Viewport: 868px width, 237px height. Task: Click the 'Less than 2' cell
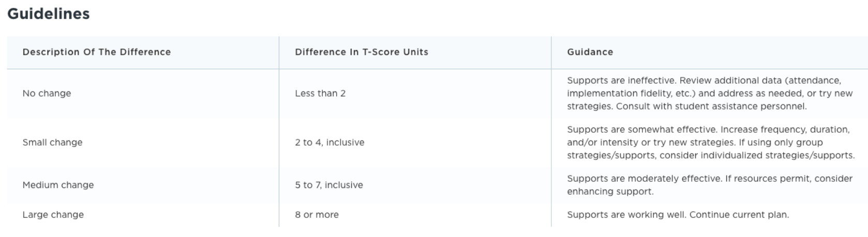[320, 93]
